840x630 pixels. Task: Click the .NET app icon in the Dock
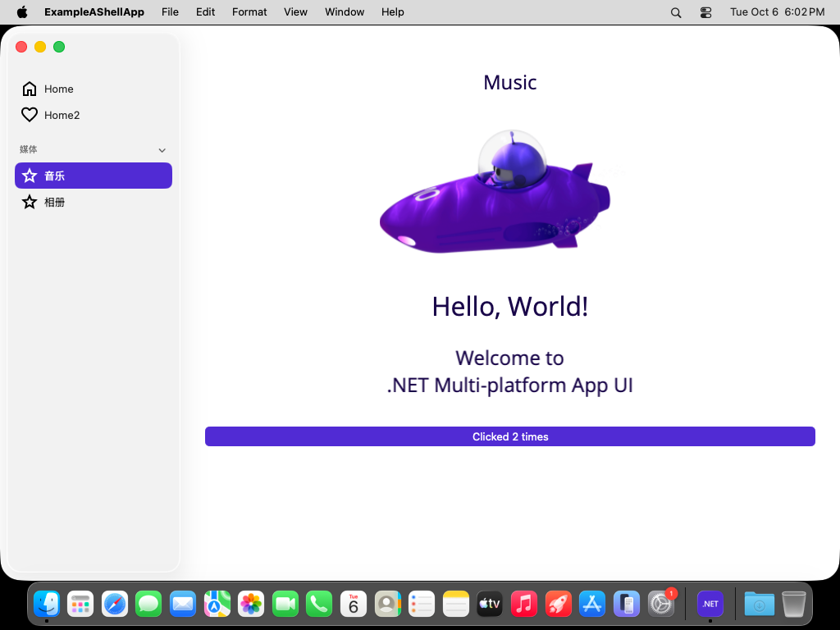[x=710, y=604]
